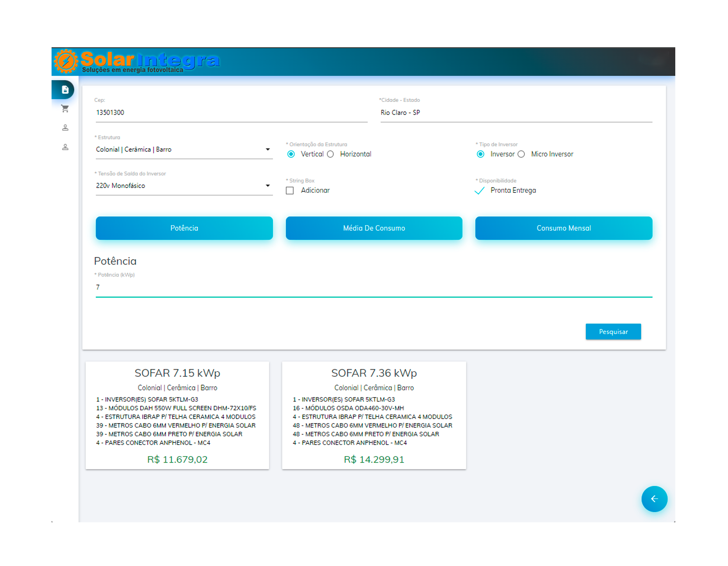
Task: Click the last person icon in the sidebar
Action: [x=65, y=147]
